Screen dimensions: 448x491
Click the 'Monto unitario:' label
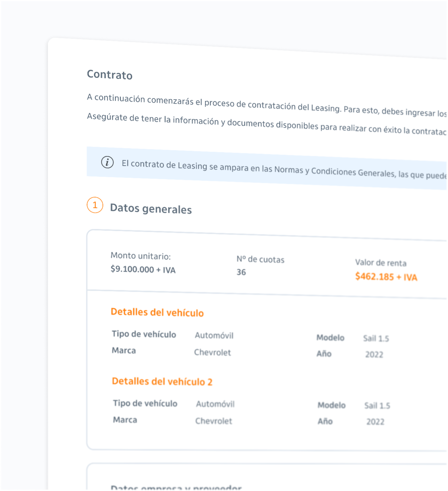coord(141,256)
